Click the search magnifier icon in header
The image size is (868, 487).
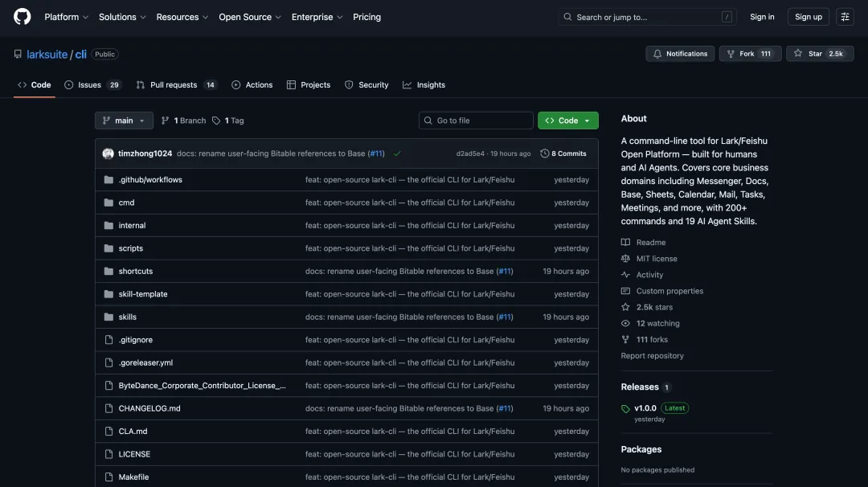(x=567, y=17)
